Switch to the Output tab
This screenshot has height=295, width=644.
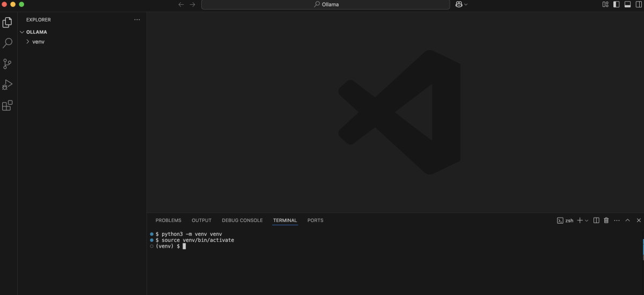pos(202,220)
